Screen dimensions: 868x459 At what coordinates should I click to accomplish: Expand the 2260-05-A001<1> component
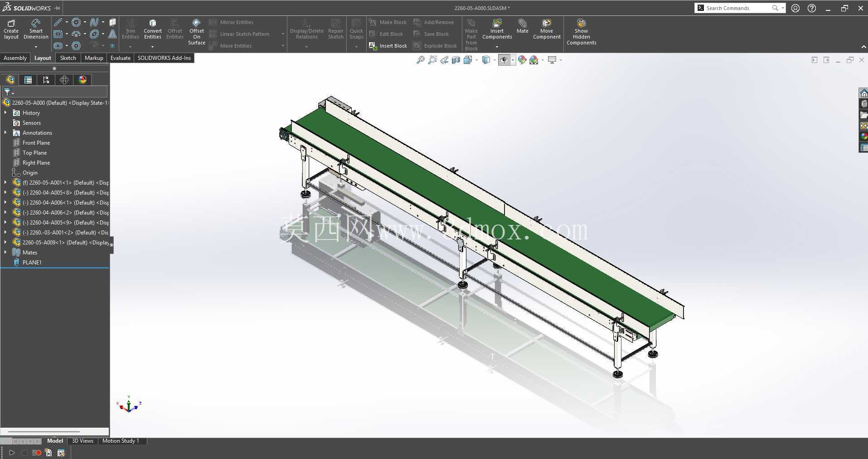coord(5,182)
